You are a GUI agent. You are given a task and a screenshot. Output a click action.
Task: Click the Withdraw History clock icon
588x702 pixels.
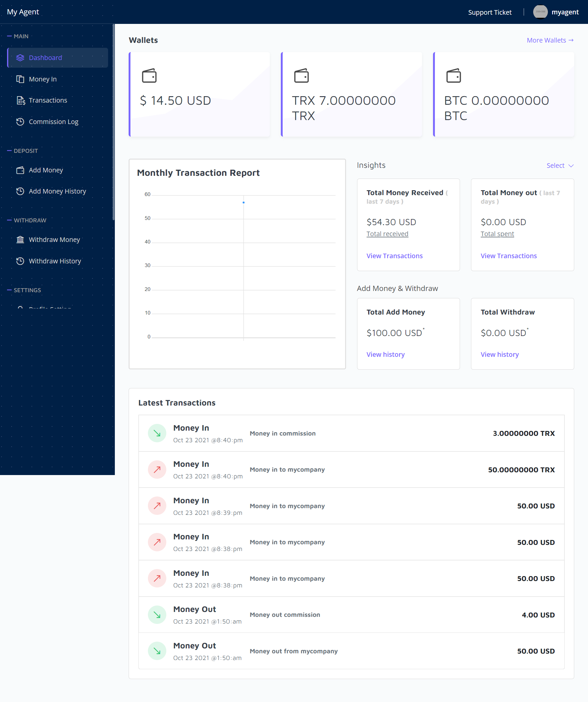[x=20, y=261]
